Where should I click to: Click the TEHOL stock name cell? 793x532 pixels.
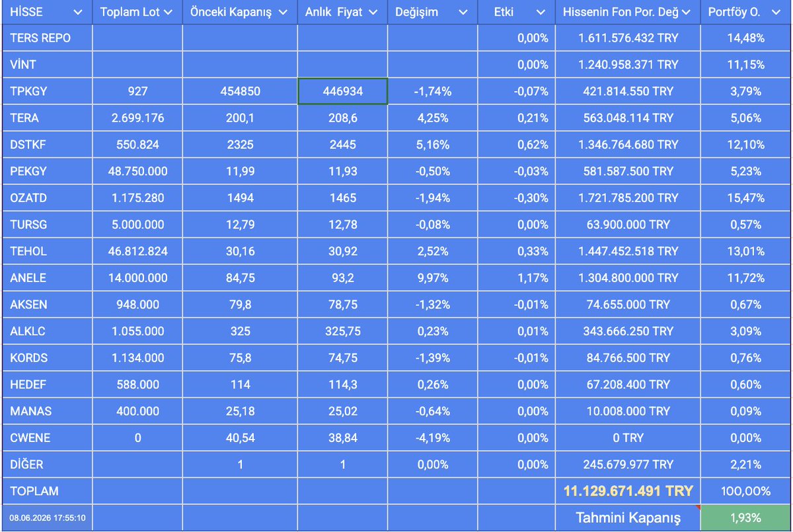tap(46, 251)
